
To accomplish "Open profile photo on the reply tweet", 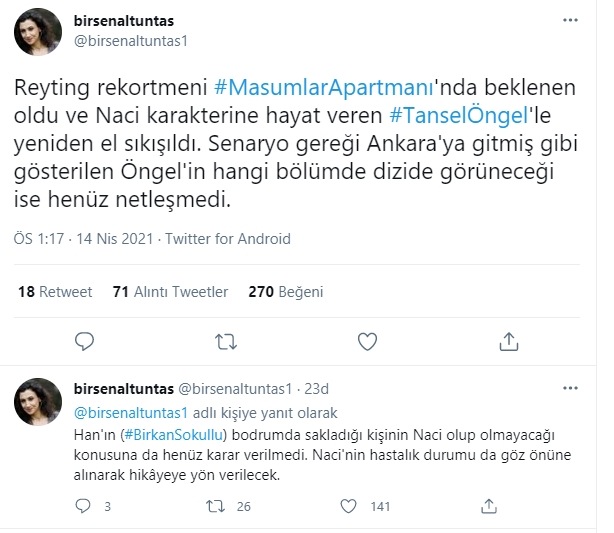I will click(39, 402).
